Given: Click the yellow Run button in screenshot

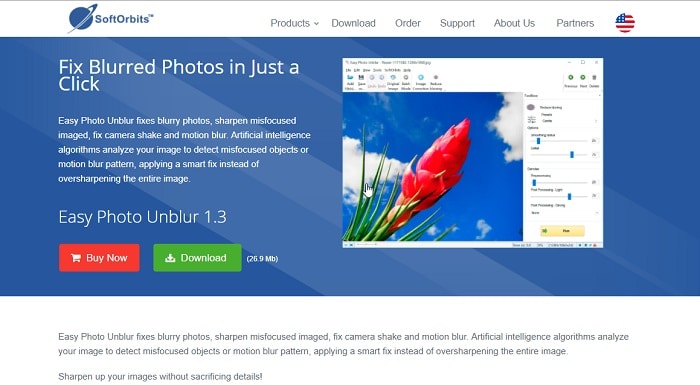Looking at the screenshot, I should coord(562,231).
